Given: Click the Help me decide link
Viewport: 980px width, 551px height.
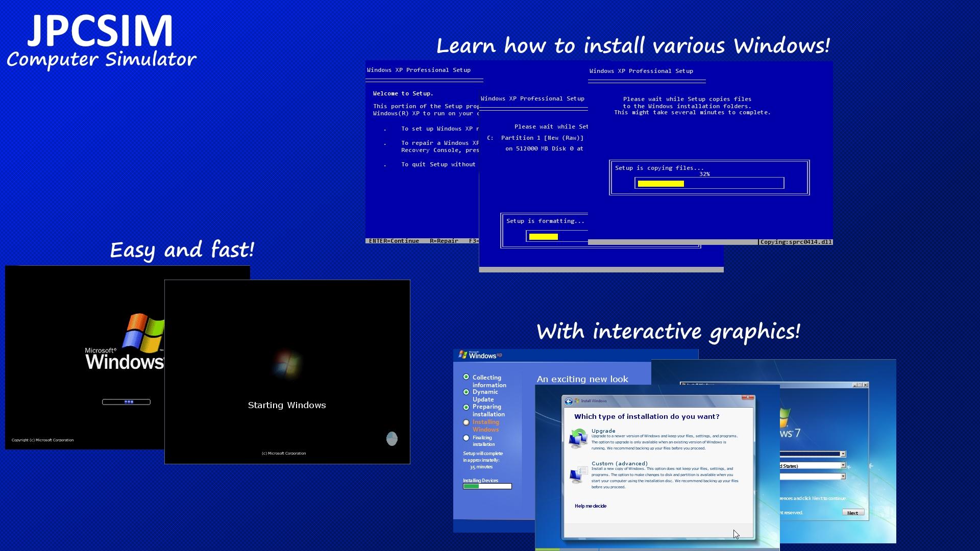Looking at the screenshot, I should click(x=591, y=506).
